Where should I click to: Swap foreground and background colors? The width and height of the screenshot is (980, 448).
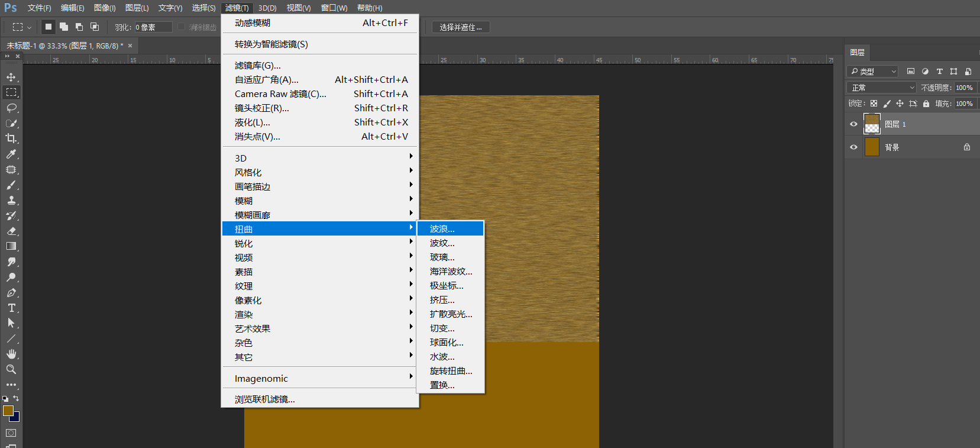coord(16,398)
